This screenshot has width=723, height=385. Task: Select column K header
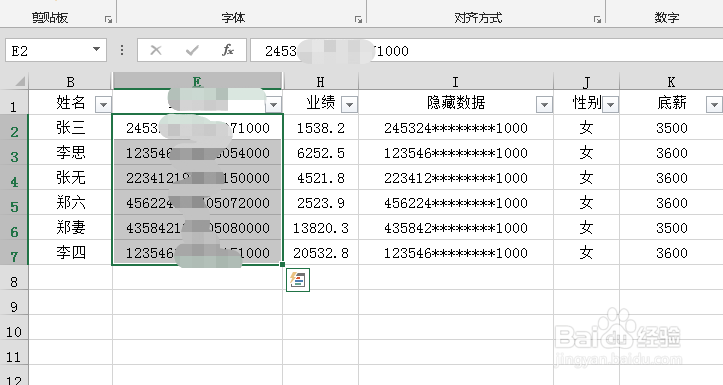coord(671,82)
